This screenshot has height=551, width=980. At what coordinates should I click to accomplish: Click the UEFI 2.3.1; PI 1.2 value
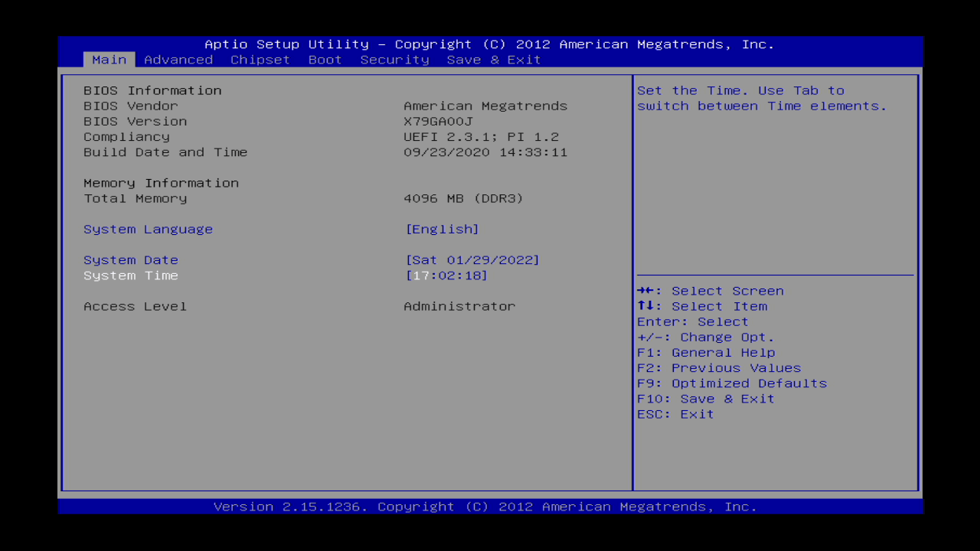point(482,137)
